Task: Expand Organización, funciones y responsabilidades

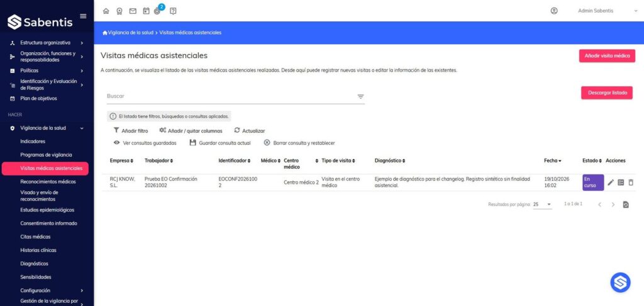Action: click(47, 56)
